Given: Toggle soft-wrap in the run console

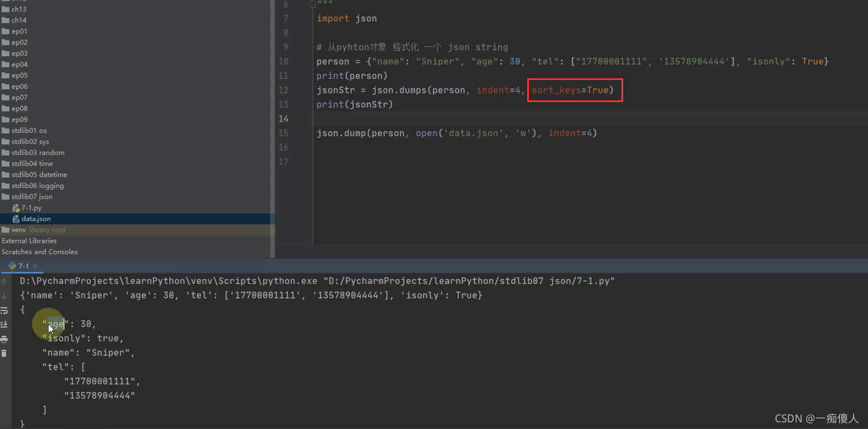Looking at the screenshot, I should coord(4,310).
